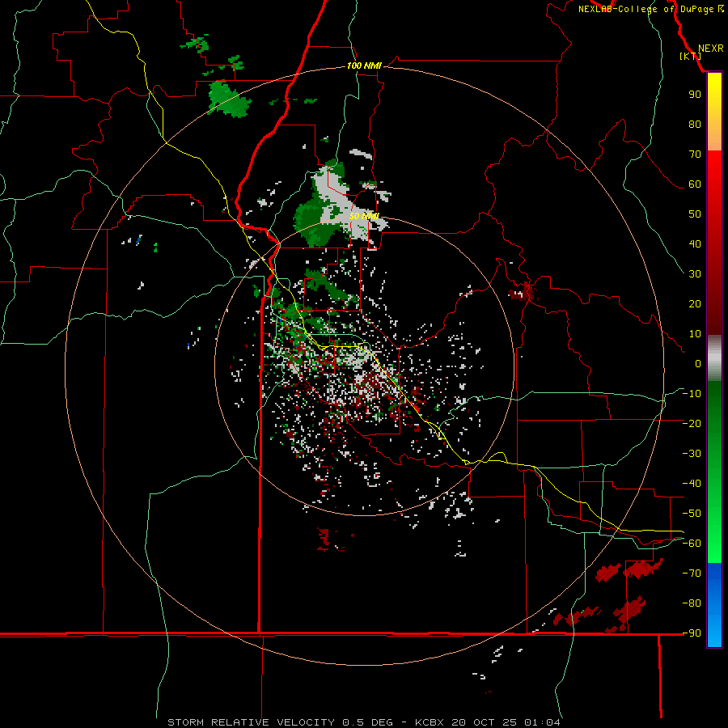Select the "10" value on velocity scale

click(x=695, y=334)
